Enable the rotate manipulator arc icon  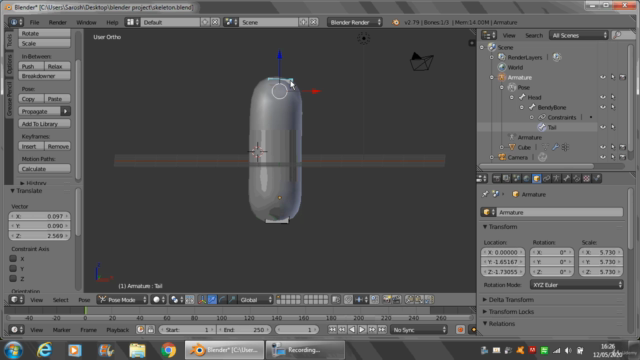[222, 300]
